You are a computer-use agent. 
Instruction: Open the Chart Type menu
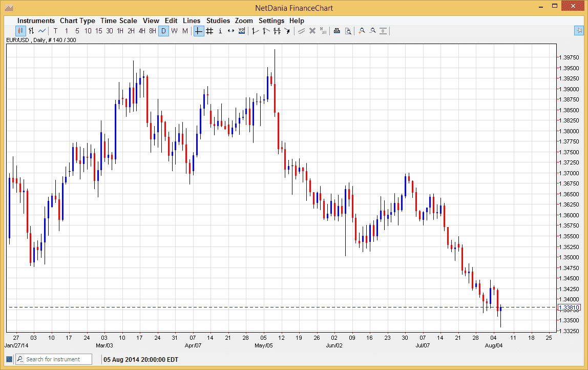coord(77,20)
